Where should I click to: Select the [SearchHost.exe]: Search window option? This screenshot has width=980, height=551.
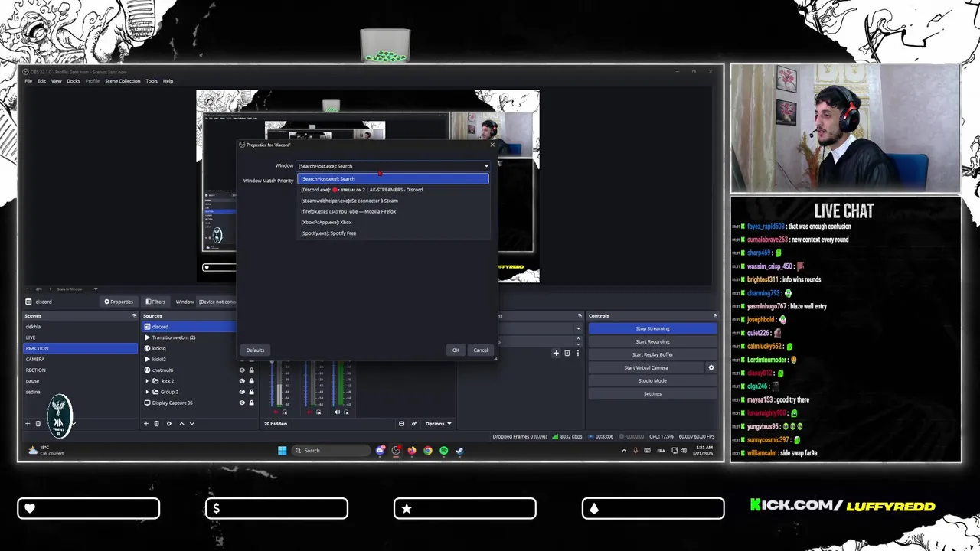coord(393,178)
